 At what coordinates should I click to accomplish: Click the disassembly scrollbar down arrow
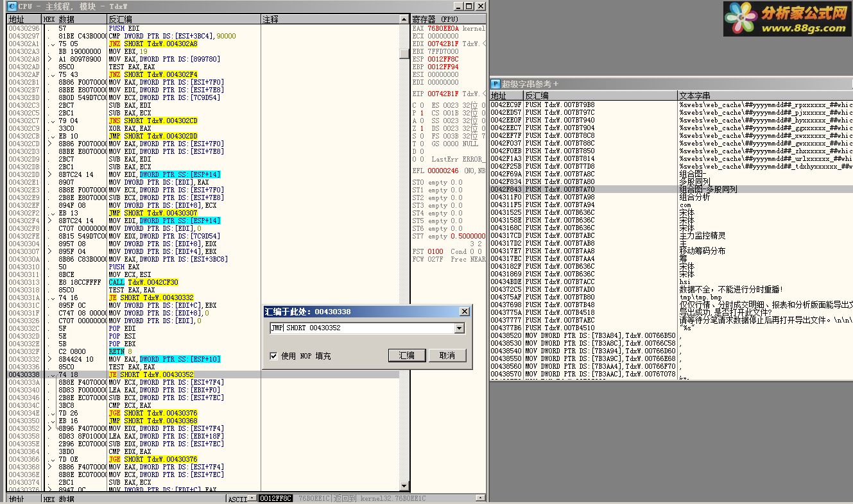tap(404, 486)
